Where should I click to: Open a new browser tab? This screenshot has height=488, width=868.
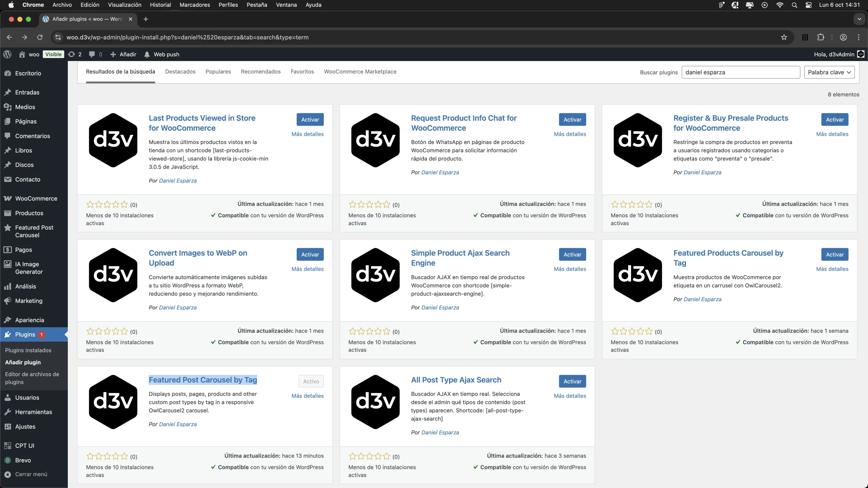point(146,19)
